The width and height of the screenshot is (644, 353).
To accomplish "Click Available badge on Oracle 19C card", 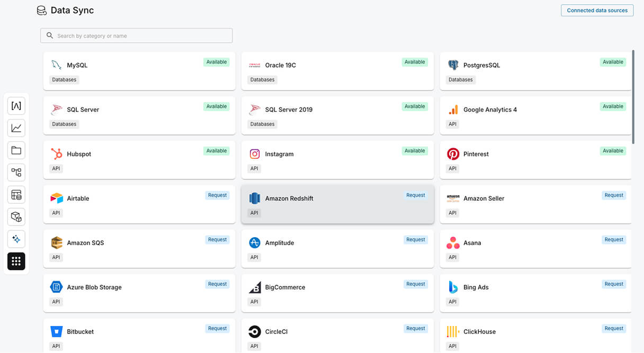I will click(x=415, y=62).
